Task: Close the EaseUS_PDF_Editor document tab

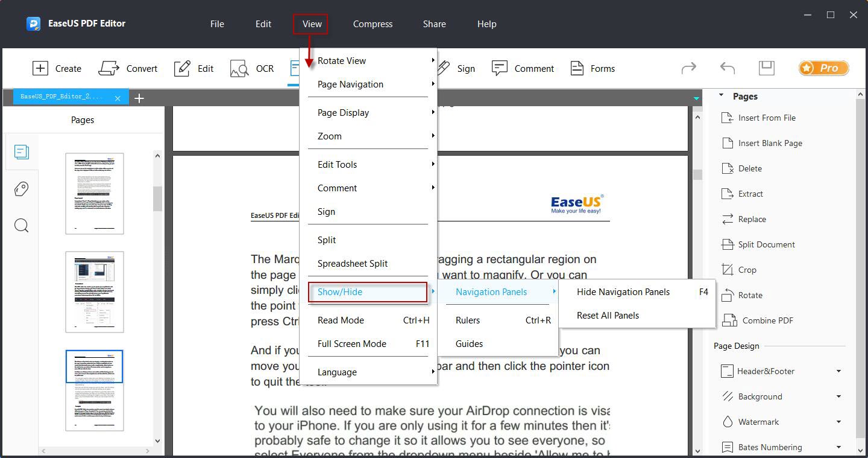Action: click(118, 98)
